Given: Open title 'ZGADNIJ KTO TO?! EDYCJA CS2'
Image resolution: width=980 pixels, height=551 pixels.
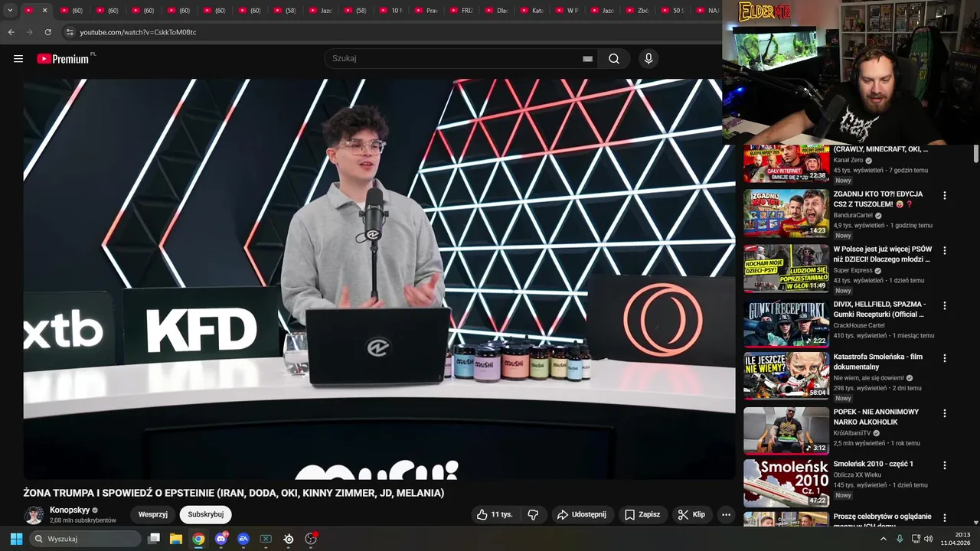Looking at the screenshot, I should coord(878,199).
